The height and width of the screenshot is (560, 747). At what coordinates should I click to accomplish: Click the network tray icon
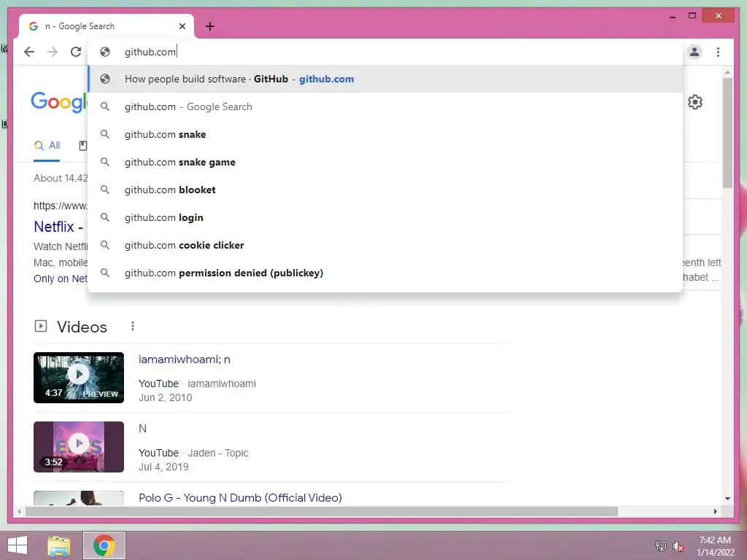pos(660,545)
